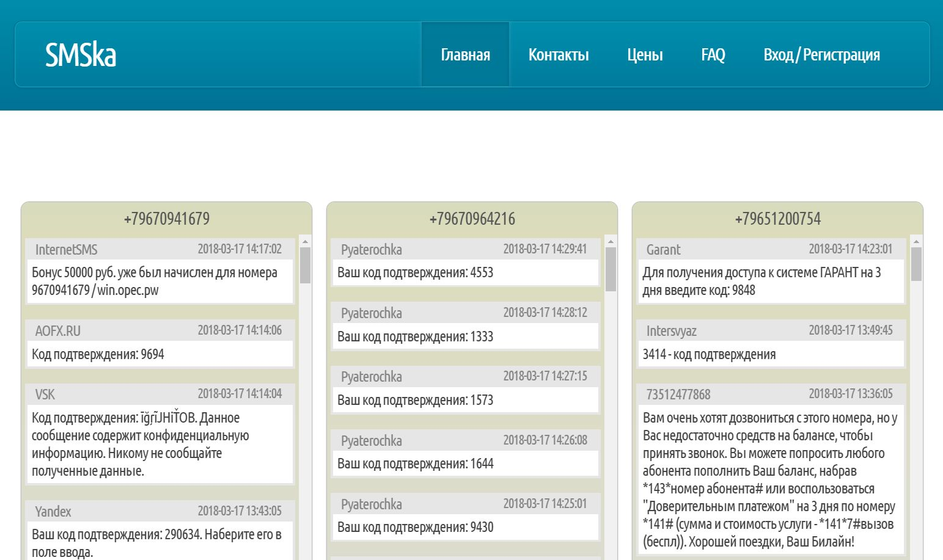This screenshot has width=943, height=560.
Task: Click up arrow of +79651200754 column scrollbar
Action: [x=916, y=242]
